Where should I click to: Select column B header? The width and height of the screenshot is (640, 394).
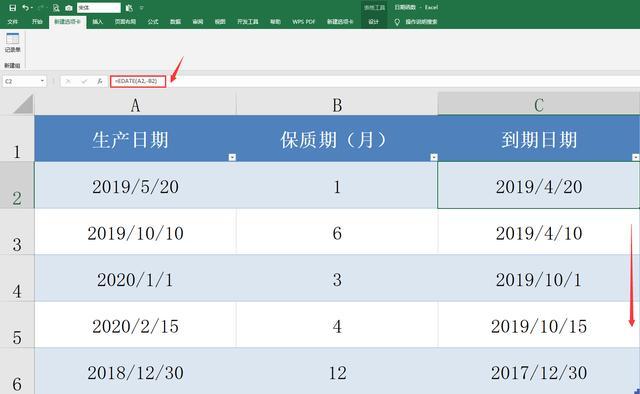pos(337,105)
